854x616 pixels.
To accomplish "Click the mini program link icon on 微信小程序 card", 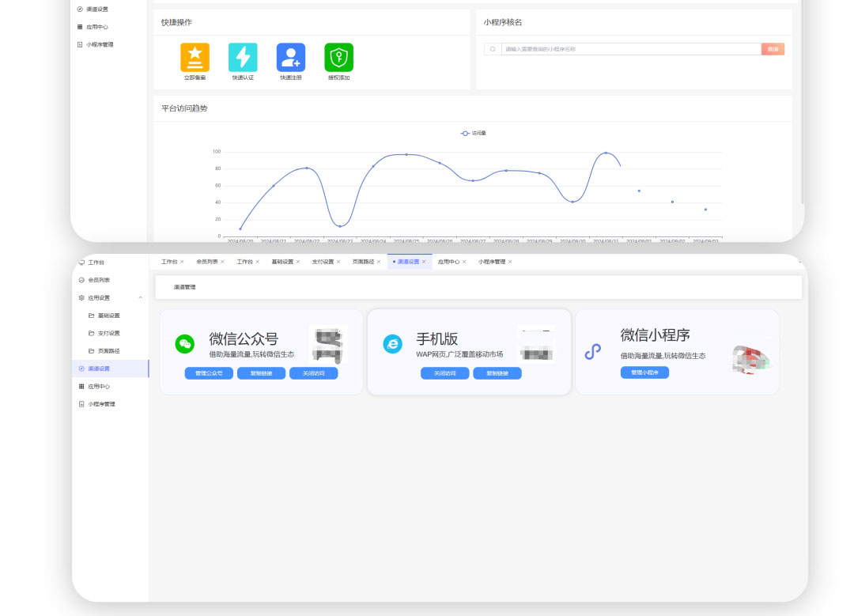I will click(x=592, y=352).
